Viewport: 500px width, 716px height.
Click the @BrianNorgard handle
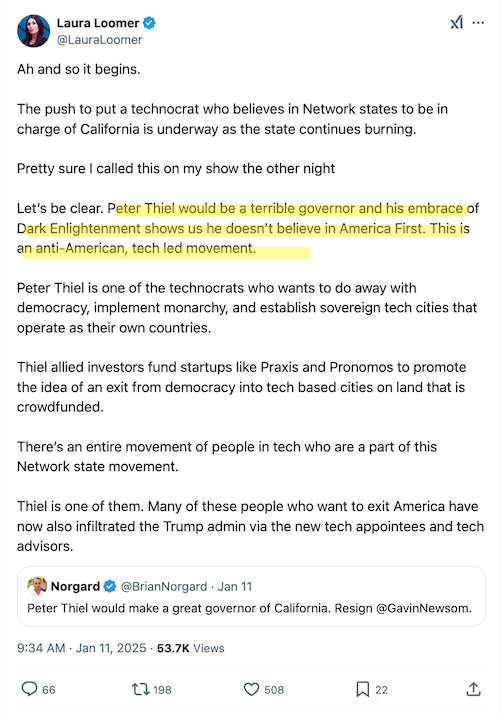point(163,586)
